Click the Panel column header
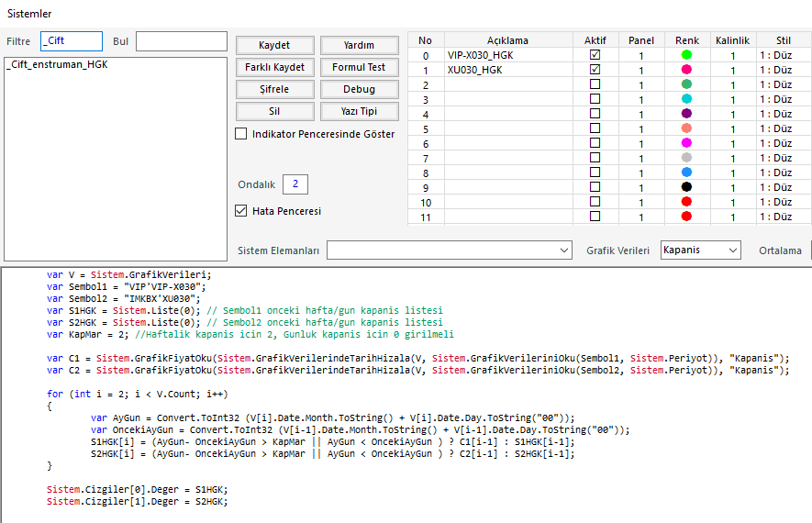The height and width of the screenshot is (523, 812). pos(641,40)
